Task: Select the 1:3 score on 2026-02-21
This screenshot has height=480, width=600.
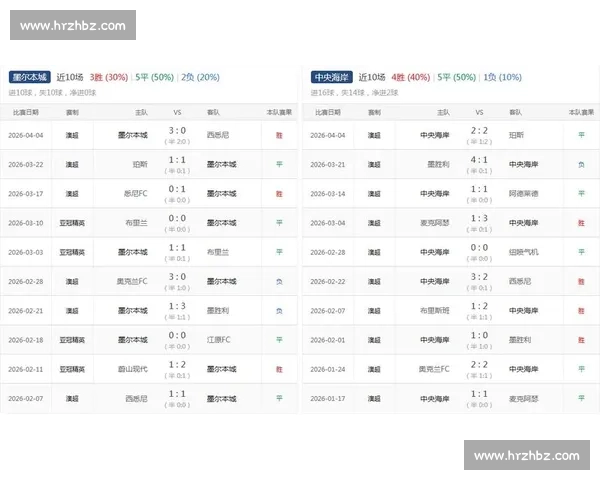Action: (177, 306)
